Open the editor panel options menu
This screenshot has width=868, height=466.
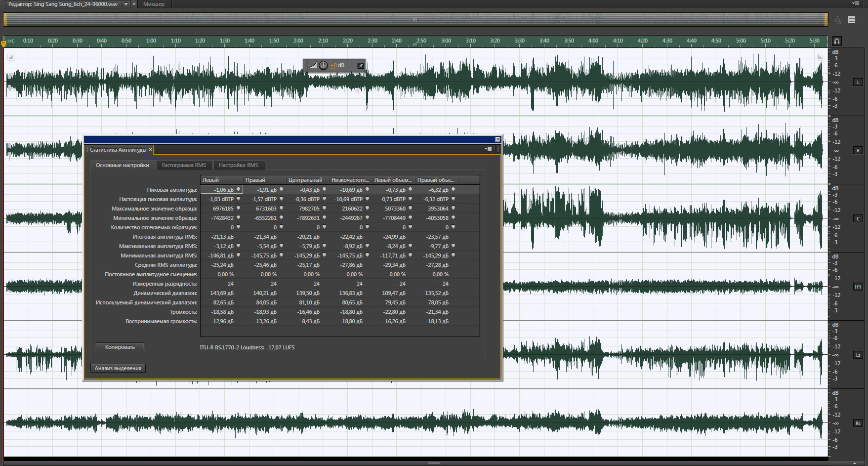(856, 4)
